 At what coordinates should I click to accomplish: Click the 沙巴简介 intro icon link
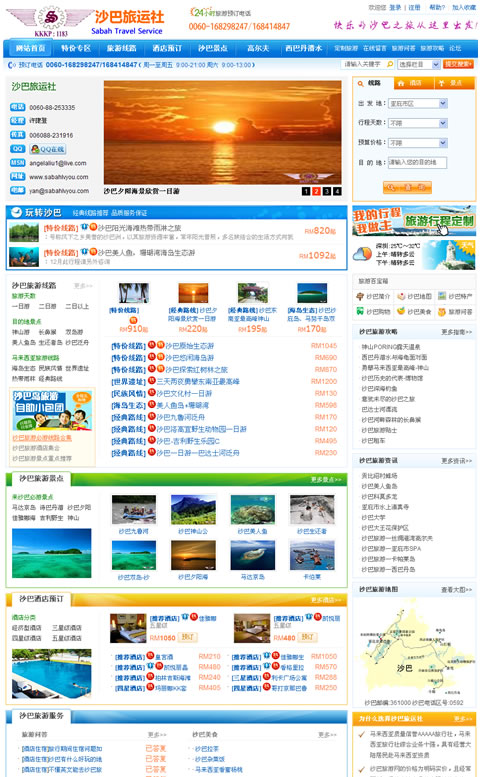(x=373, y=296)
